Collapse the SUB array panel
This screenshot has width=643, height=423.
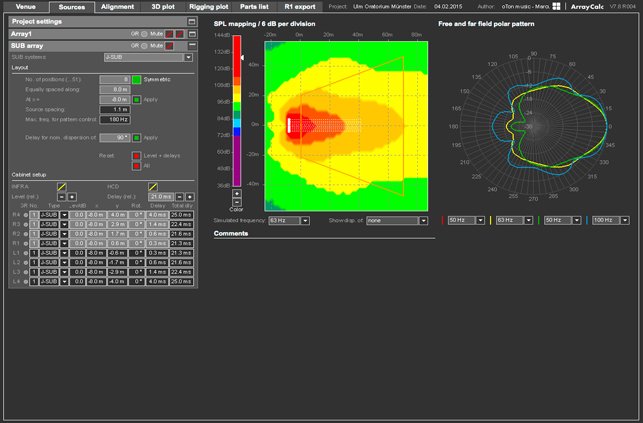(192, 45)
